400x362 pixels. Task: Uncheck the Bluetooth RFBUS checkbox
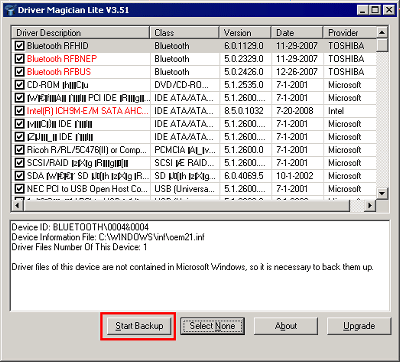coord(20,72)
